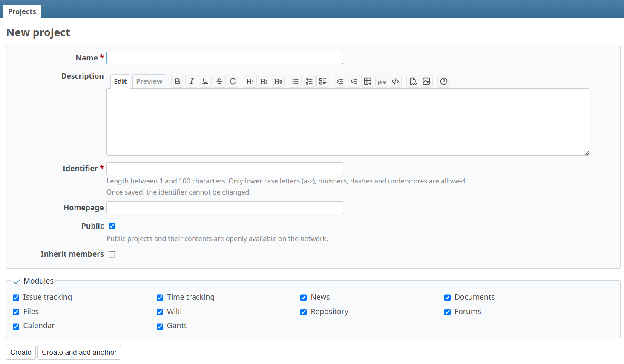Click Create and add another

click(79, 352)
